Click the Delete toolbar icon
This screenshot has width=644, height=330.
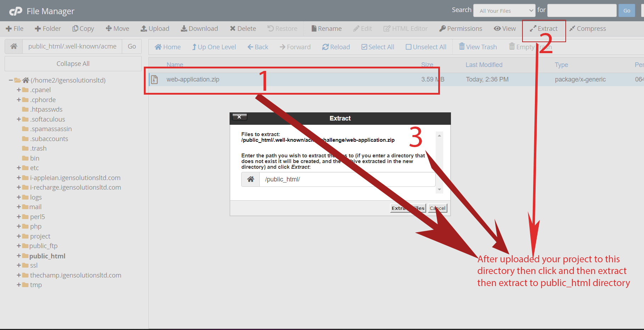(x=233, y=29)
